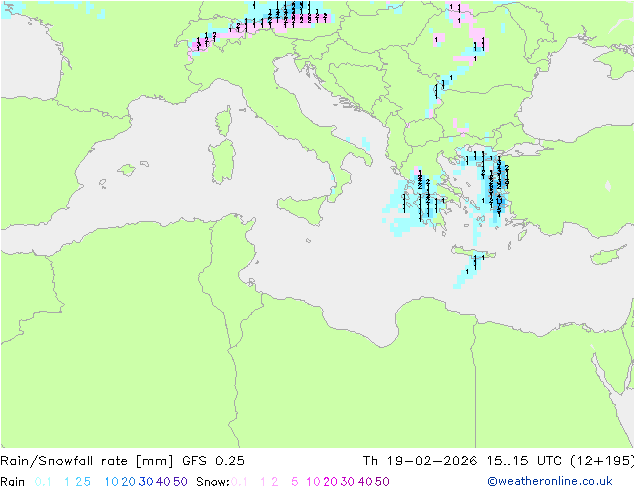Pick the Snow legend 0.1 value
This screenshot has height=490, width=634.
[239, 482]
